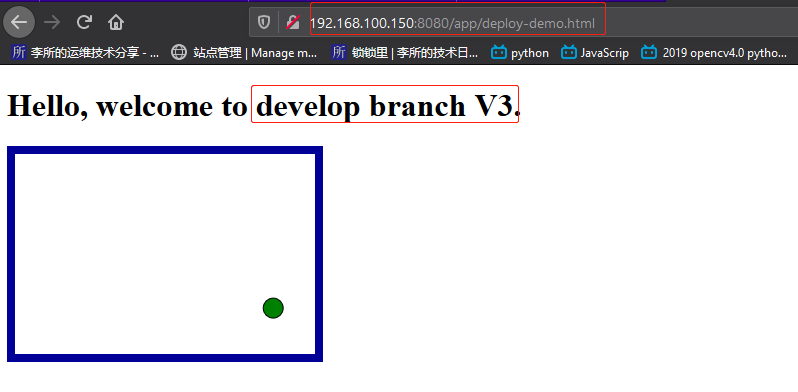798x392 pixels.
Task: Open the 李所的运维技术分享 bookmark
Action: tap(84, 52)
